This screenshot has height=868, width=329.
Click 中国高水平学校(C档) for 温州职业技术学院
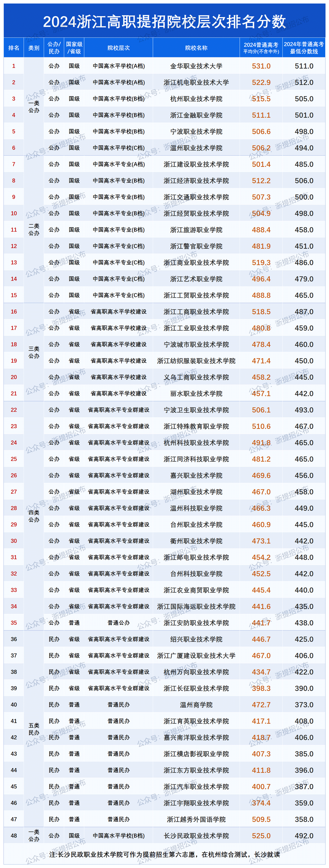[119, 148]
